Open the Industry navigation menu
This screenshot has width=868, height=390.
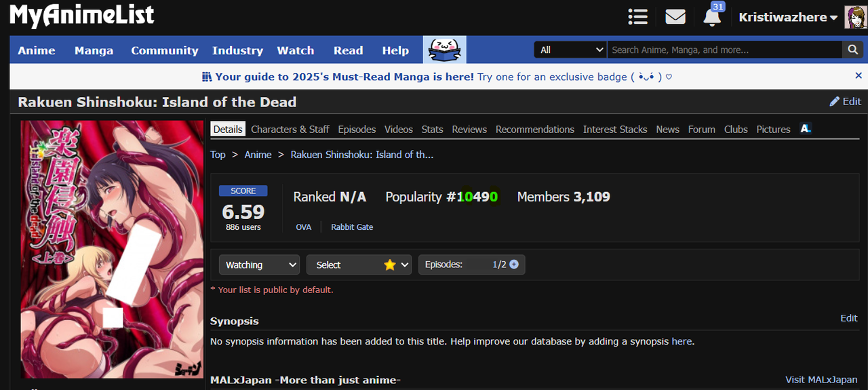click(237, 50)
